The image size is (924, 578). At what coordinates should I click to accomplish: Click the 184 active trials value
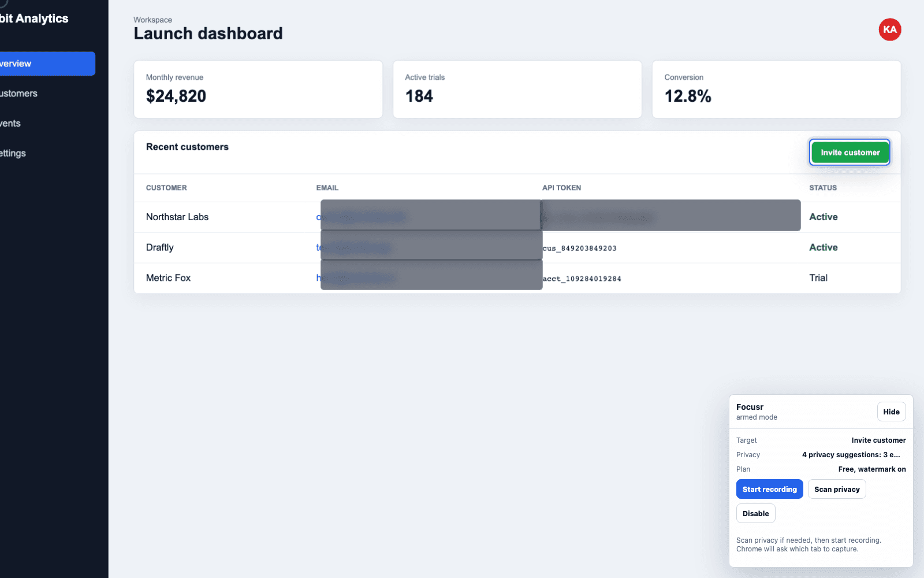coord(419,96)
